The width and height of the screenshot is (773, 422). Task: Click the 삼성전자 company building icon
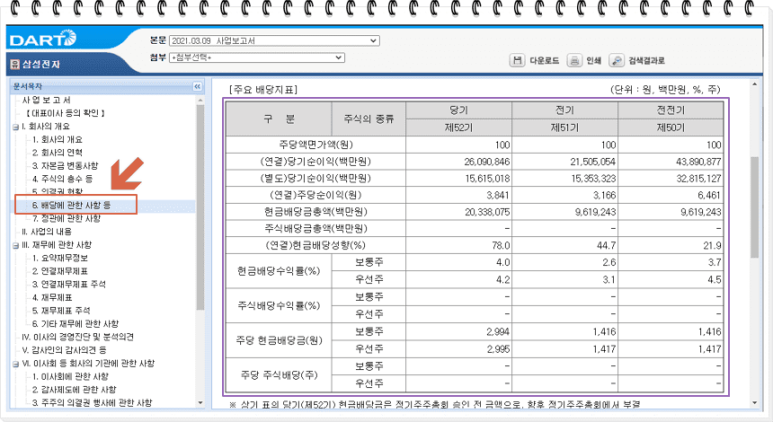coord(14,65)
